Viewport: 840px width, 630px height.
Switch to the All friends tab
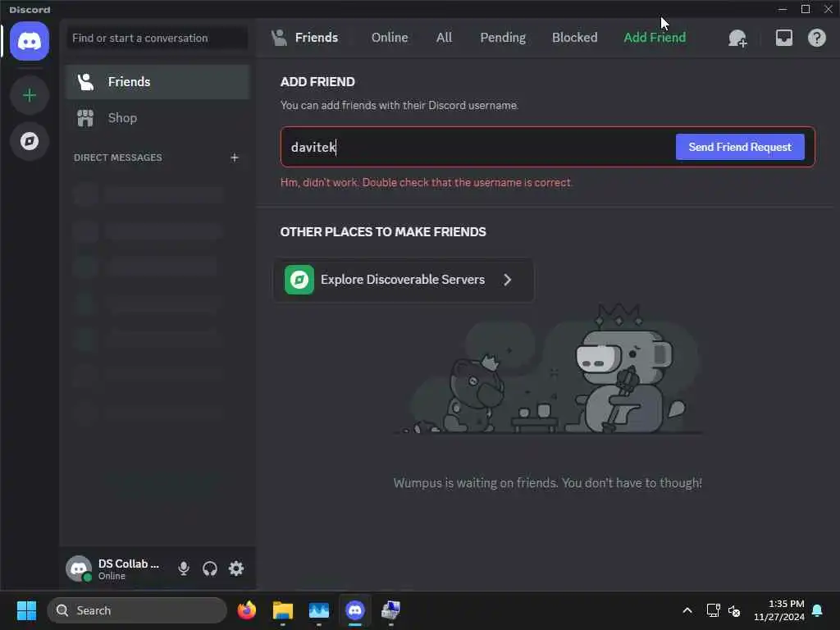coord(444,38)
